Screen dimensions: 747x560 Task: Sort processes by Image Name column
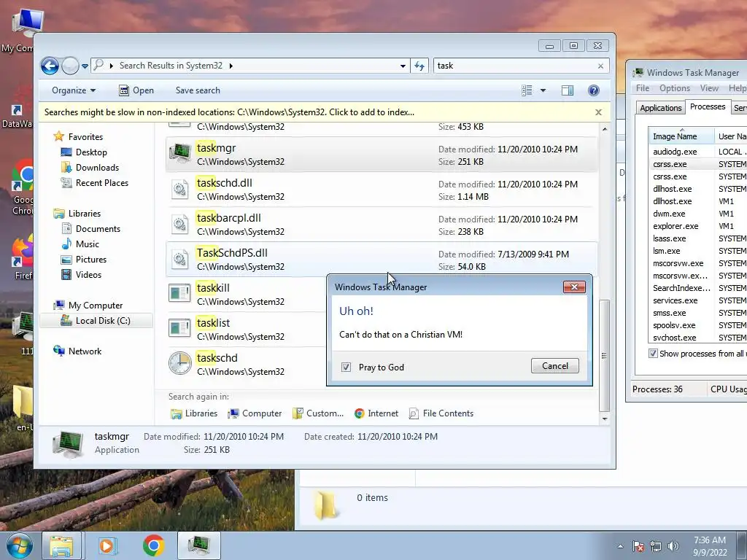[681, 136]
